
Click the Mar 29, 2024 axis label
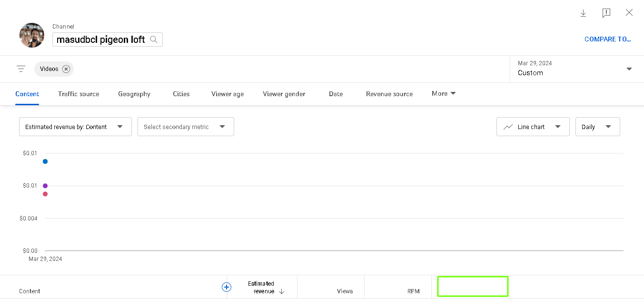coord(45,259)
